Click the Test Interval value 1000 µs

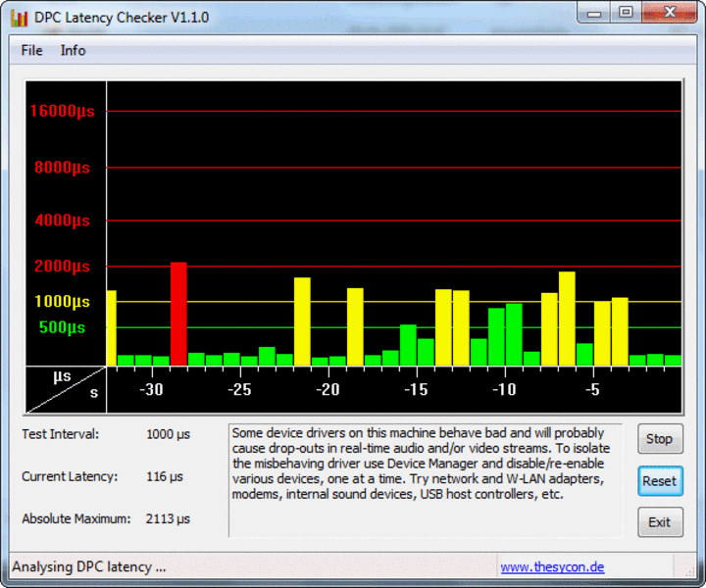point(169,434)
